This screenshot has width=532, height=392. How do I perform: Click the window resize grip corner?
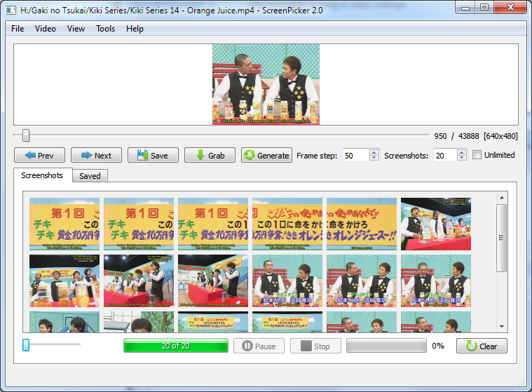click(x=522, y=382)
